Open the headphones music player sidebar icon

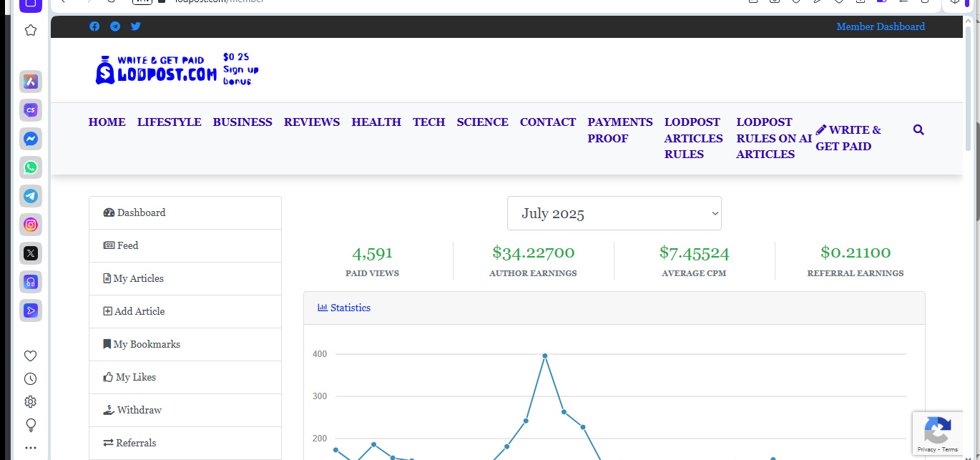click(31, 282)
